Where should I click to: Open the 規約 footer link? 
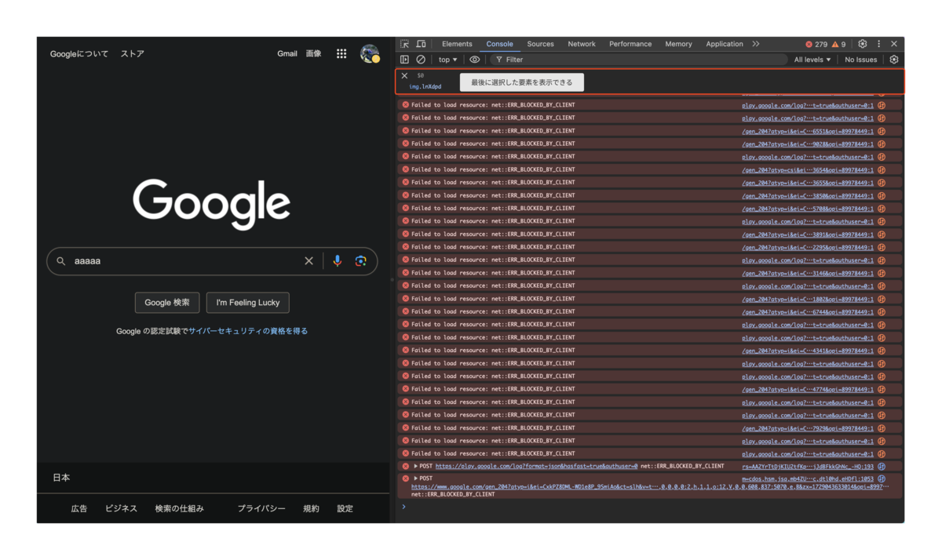click(311, 508)
